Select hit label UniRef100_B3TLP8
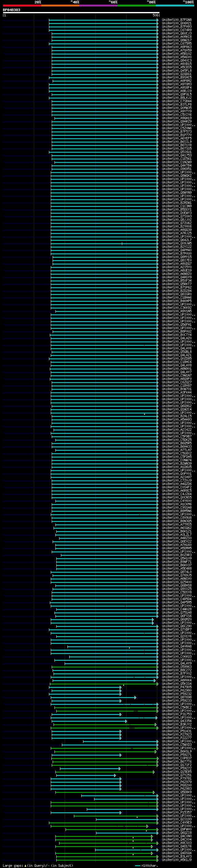Image resolution: width=197 pixels, height=868 pixels. coord(177,104)
